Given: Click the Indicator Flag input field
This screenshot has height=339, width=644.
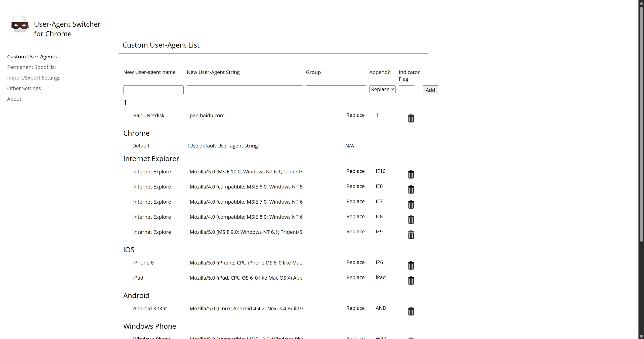Looking at the screenshot, I should [407, 90].
